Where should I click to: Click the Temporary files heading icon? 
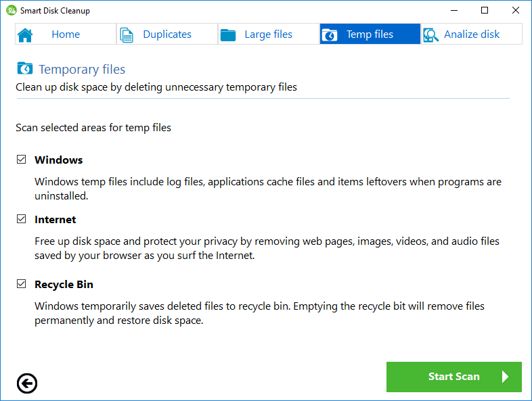tap(24, 69)
